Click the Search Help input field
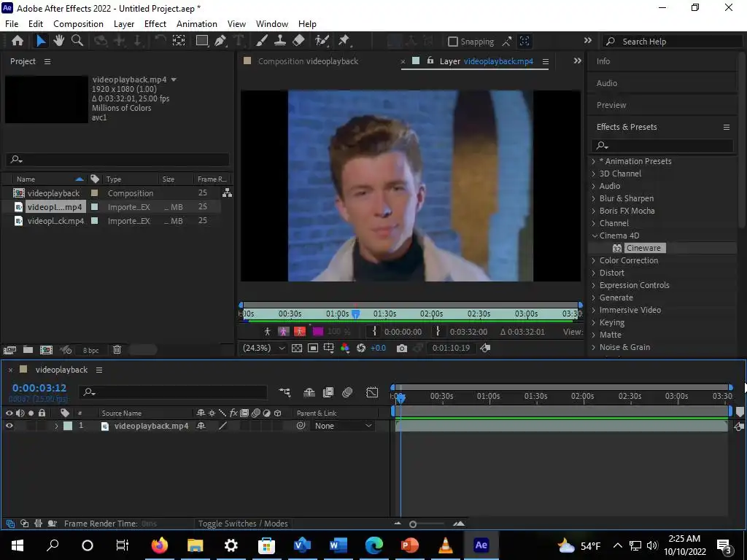This screenshot has width=747, height=560. [672, 42]
